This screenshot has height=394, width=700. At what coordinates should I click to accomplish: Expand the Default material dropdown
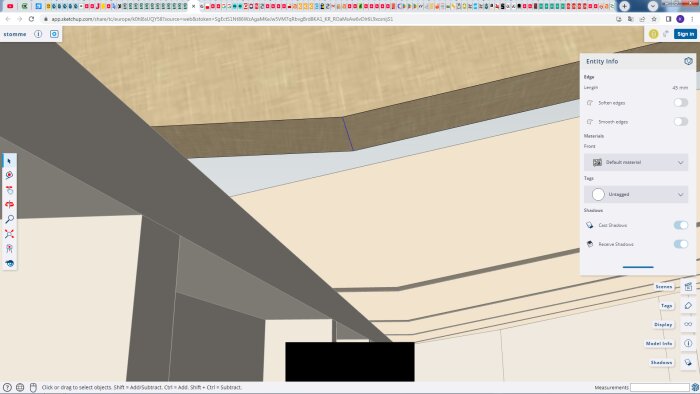point(636,162)
